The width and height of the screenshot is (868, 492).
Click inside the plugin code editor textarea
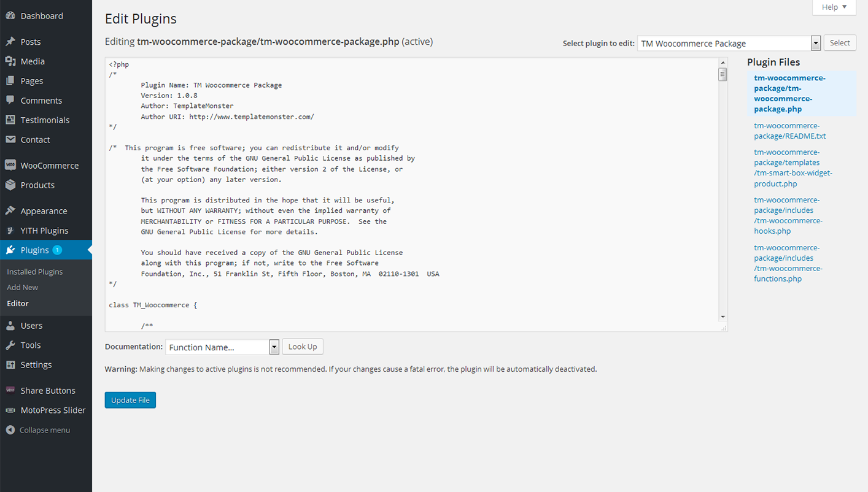coord(411,196)
